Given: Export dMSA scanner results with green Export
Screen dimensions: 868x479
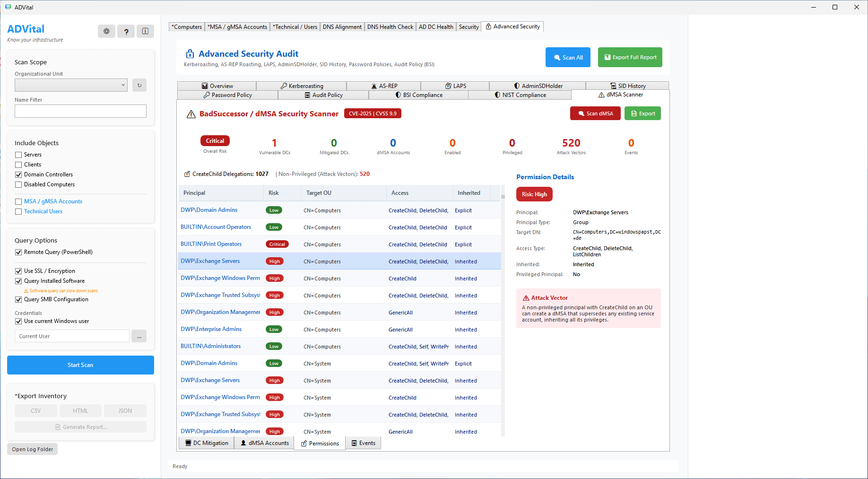Looking at the screenshot, I should (x=642, y=113).
